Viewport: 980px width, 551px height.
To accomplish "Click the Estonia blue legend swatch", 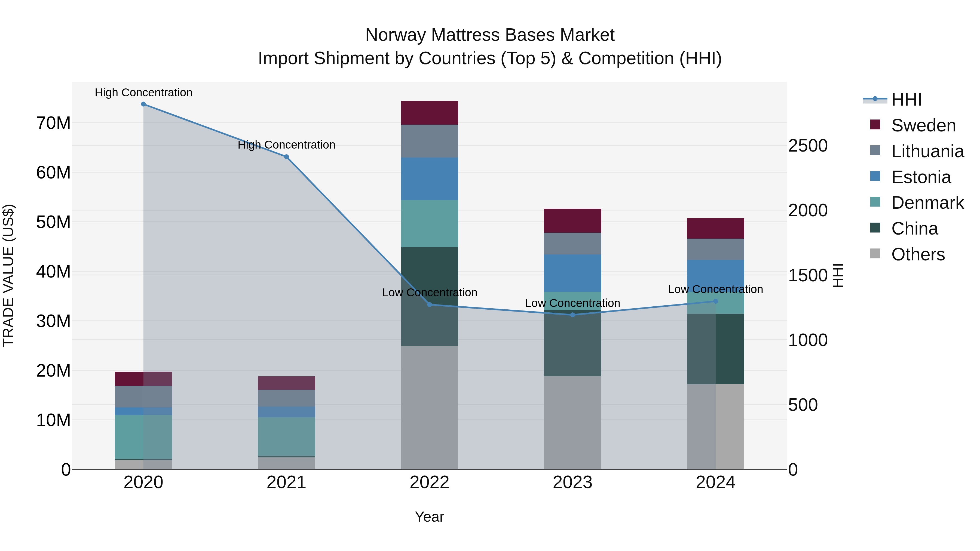I will click(875, 176).
